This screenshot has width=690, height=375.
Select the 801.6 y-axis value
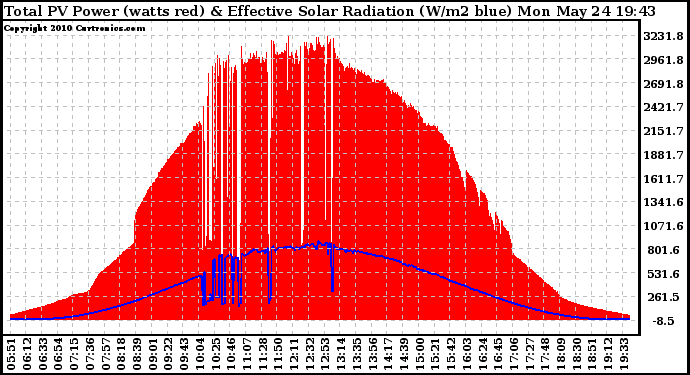click(x=663, y=250)
